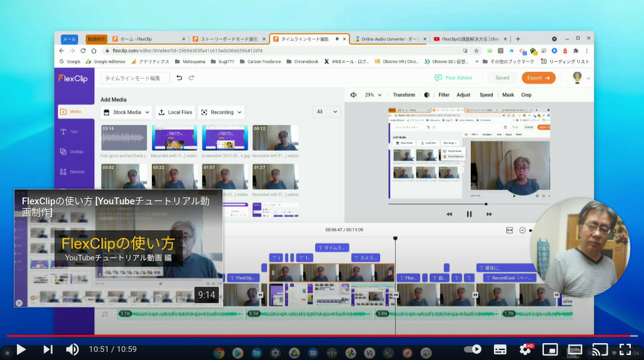Click the Local Files upload button
This screenshot has height=360, width=644.
pyautogui.click(x=175, y=112)
